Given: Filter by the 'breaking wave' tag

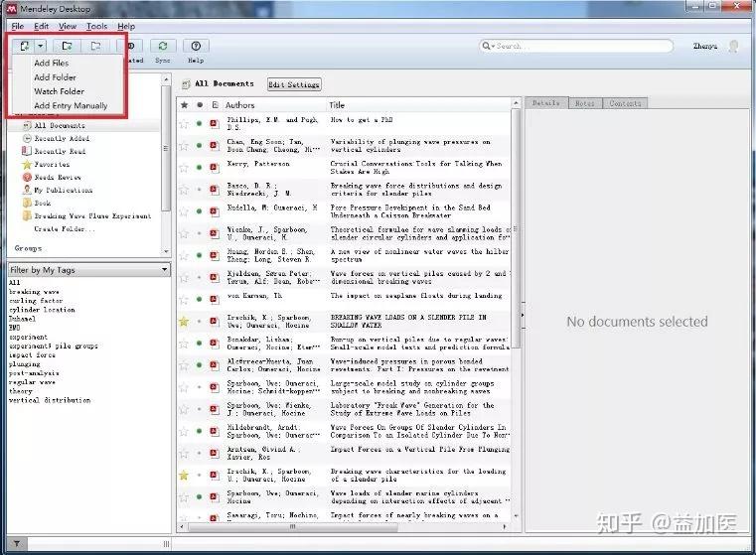Looking at the screenshot, I should click(x=34, y=292).
